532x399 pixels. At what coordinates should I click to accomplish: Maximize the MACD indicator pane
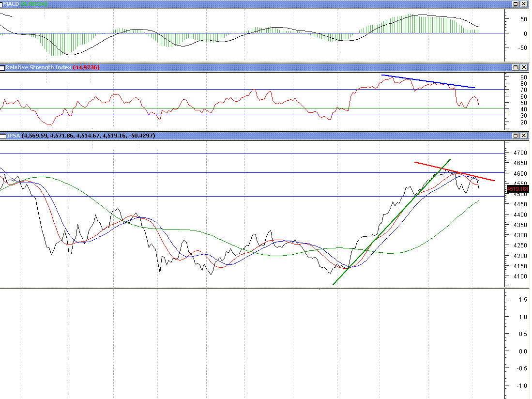tap(516, 3)
